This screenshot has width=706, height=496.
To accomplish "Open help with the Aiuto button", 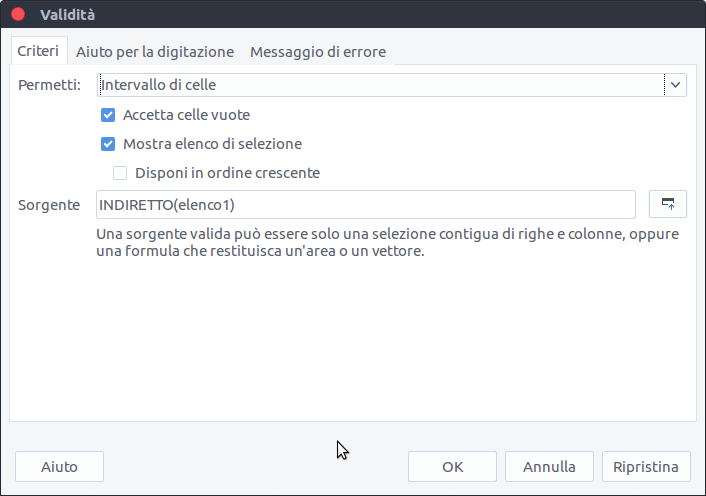I will (x=59, y=466).
